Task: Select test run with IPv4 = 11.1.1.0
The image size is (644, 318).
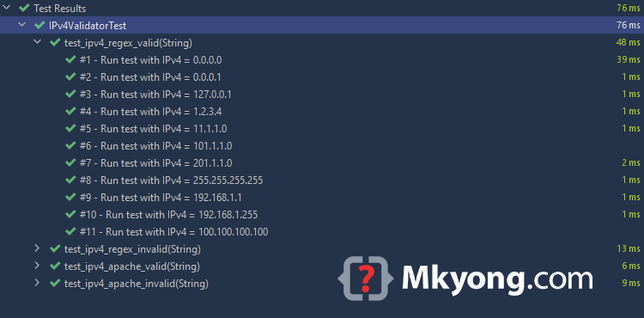Action: tap(153, 129)
